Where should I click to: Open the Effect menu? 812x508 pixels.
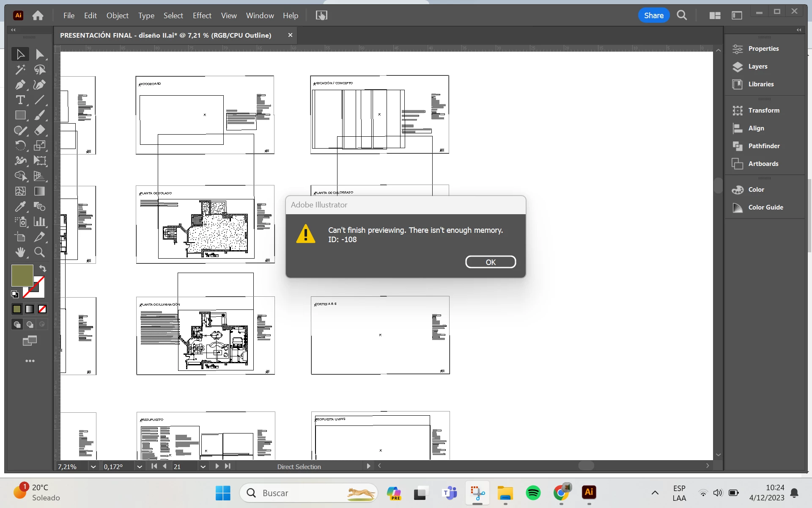point(202,16)
